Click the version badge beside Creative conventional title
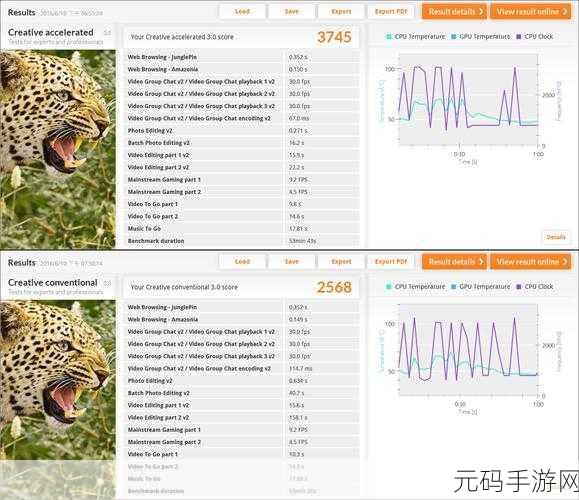579x500 pixels. pos(107,283)
